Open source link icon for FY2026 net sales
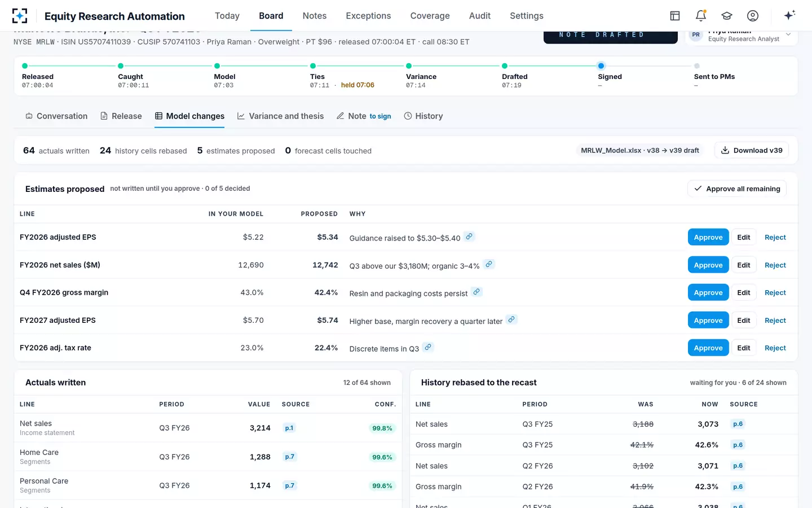The height and width of the screenshot is (508, 812). pyautogui.click(x=489, y=264)
